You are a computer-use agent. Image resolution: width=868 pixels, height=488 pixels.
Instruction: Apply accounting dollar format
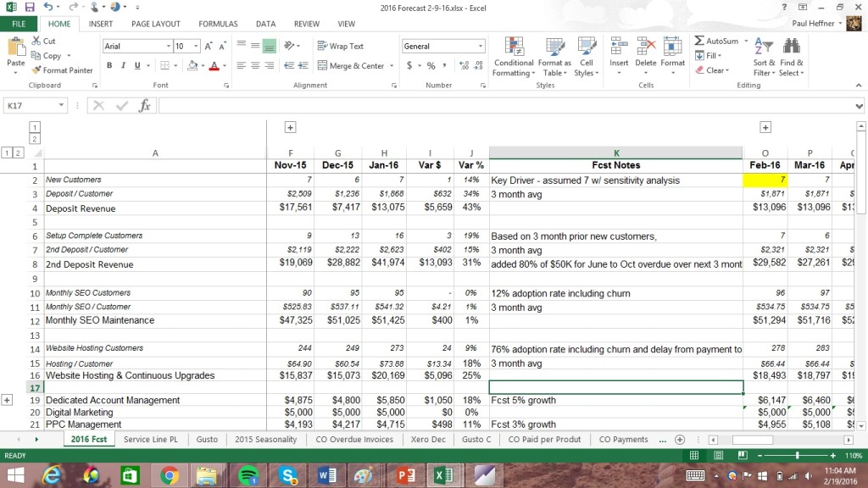[x=409, y=65]
